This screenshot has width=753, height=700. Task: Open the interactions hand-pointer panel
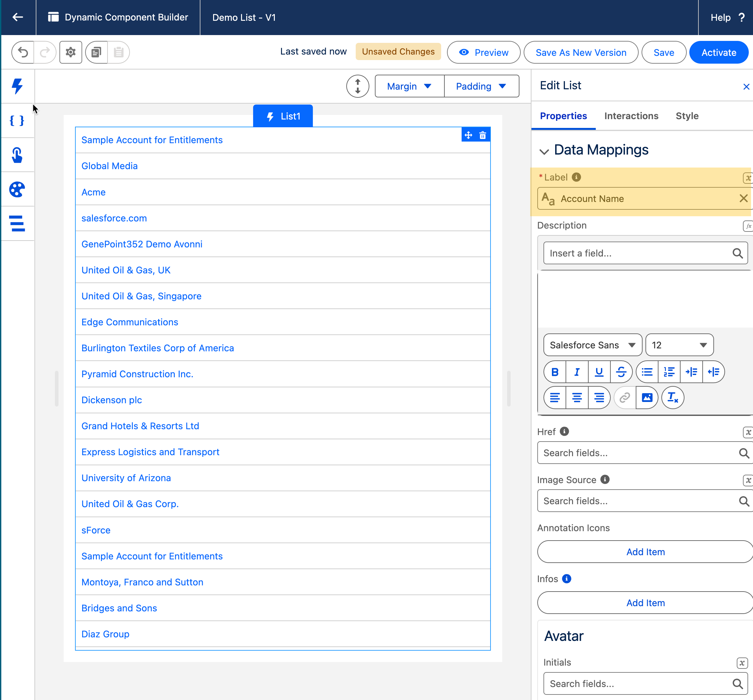point(17,155)
